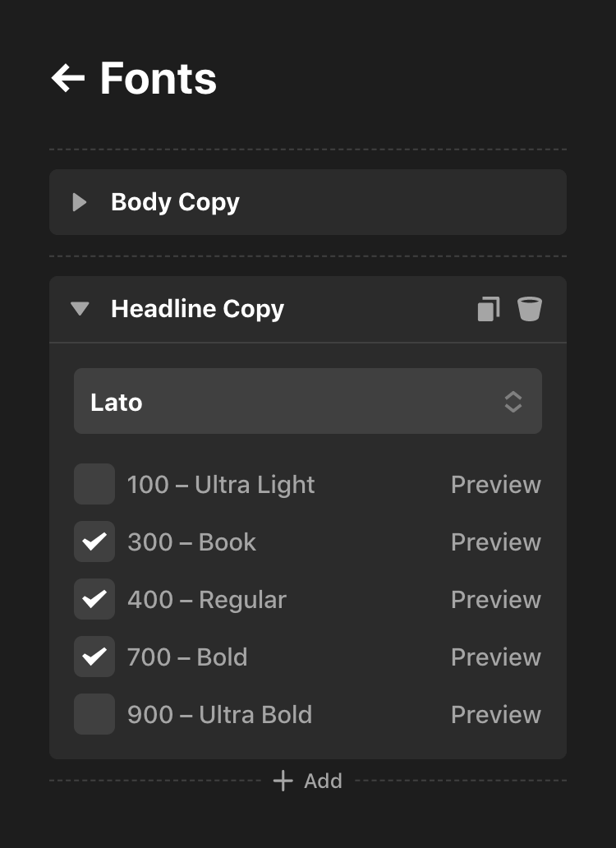
Task: Duplicate the Headline Copy font set
Action: [x=489, y=308]
